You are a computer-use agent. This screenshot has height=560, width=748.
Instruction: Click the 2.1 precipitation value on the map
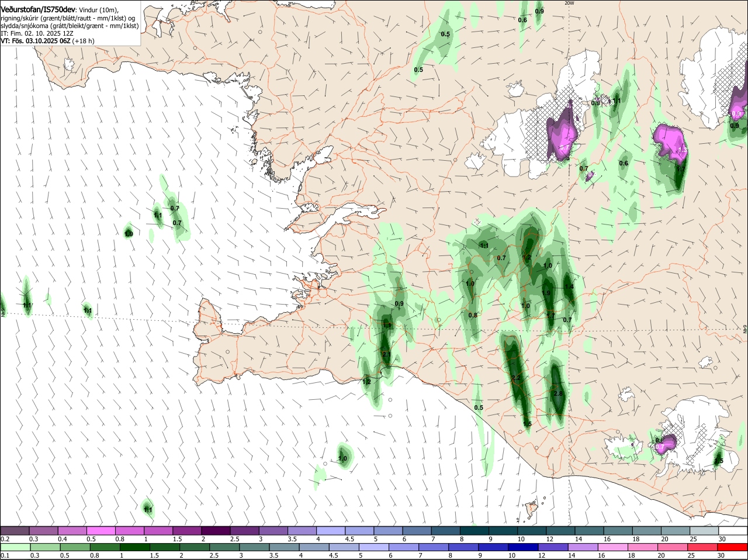(386, 355)
